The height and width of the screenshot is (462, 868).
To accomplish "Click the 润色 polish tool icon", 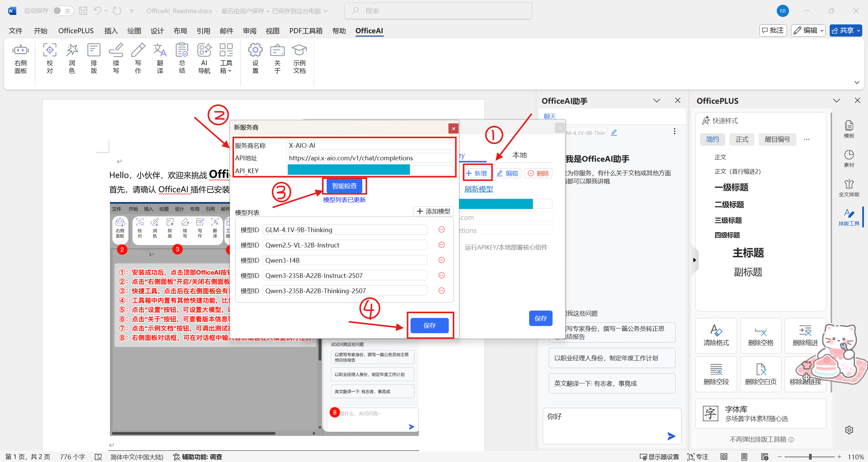I will (x=72, y=58).
